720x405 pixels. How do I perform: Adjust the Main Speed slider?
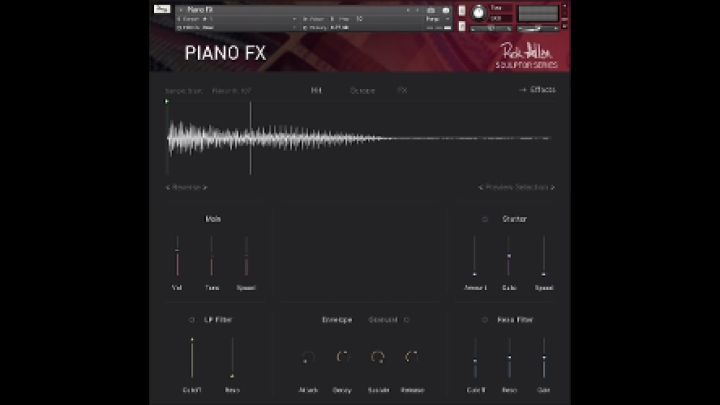pos(246,256)
